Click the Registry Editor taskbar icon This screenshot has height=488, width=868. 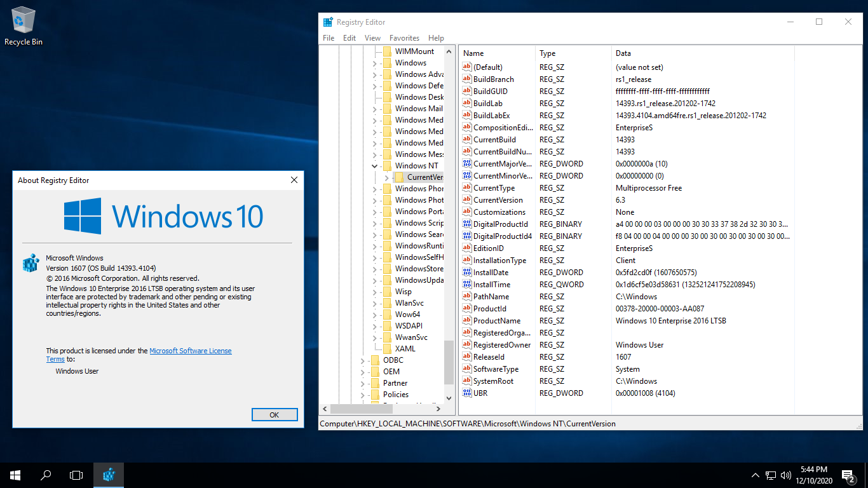point(109,475)
